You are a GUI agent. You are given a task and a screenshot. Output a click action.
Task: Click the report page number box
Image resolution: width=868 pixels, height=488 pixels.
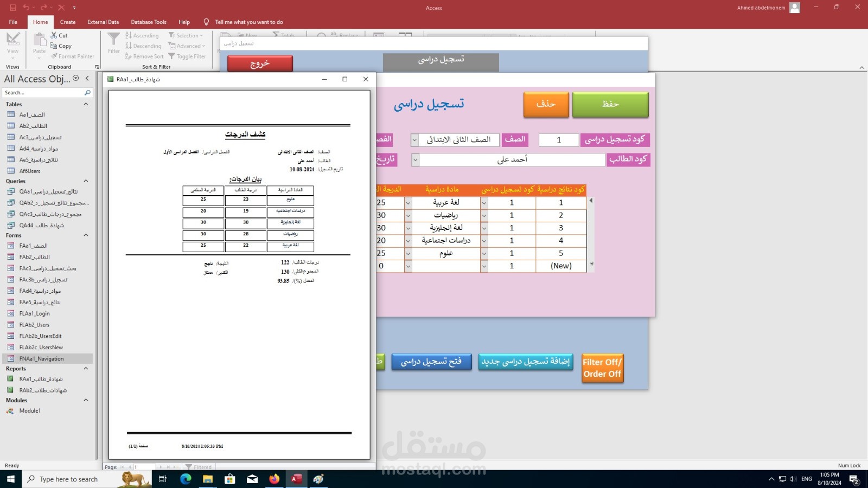144,467
